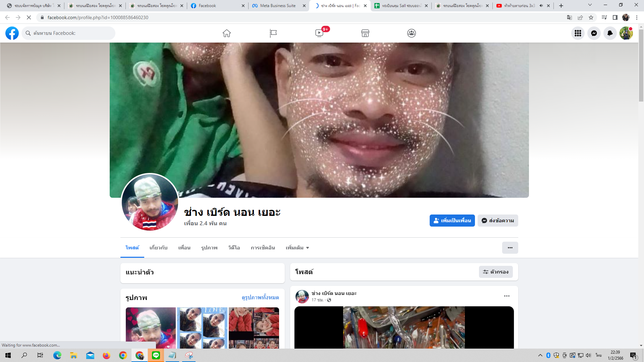Viewport: 644px width, 362px height.
Task: Expand the เพิ่มเติม profile dropdown
Action: pos(297,248)
